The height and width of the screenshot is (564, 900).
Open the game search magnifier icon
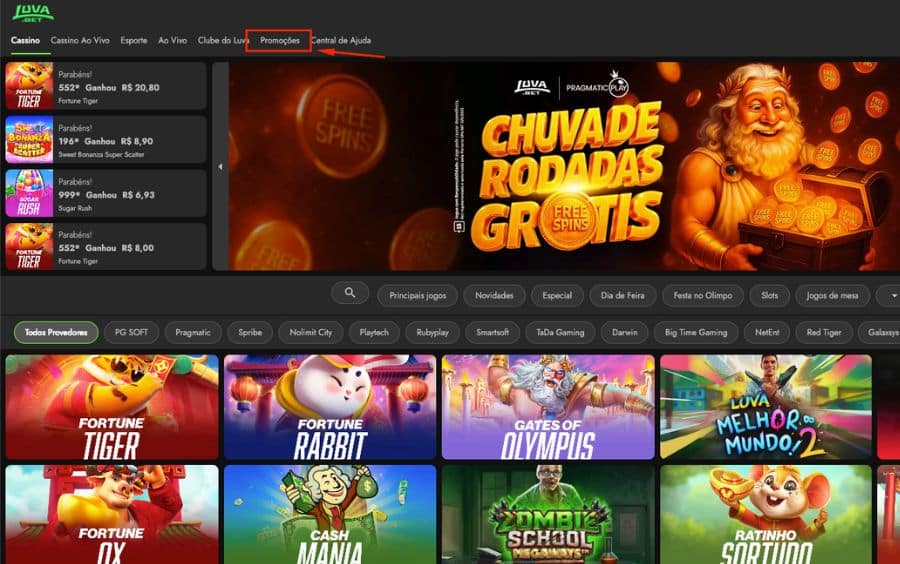pyautogui.click(x=350, y=293)
